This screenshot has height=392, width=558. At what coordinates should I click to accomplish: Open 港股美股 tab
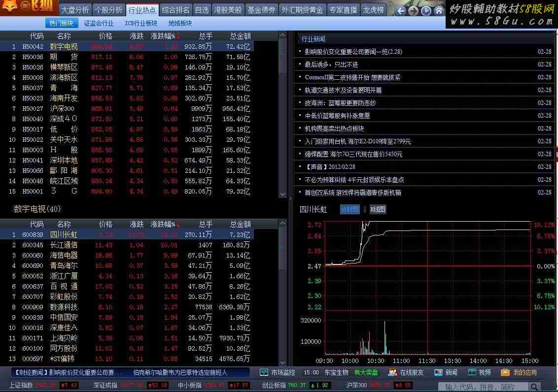[x=228, y=10]
